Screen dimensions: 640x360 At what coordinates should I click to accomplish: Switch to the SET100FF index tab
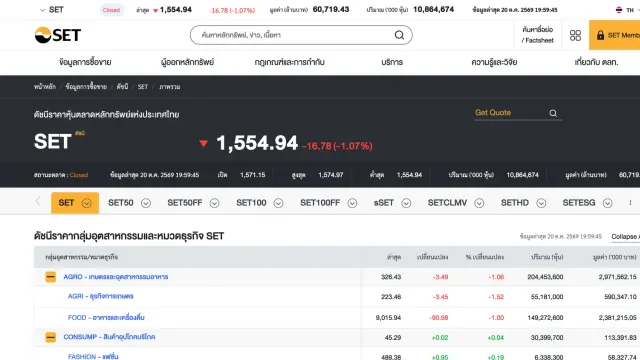[320, 203]
